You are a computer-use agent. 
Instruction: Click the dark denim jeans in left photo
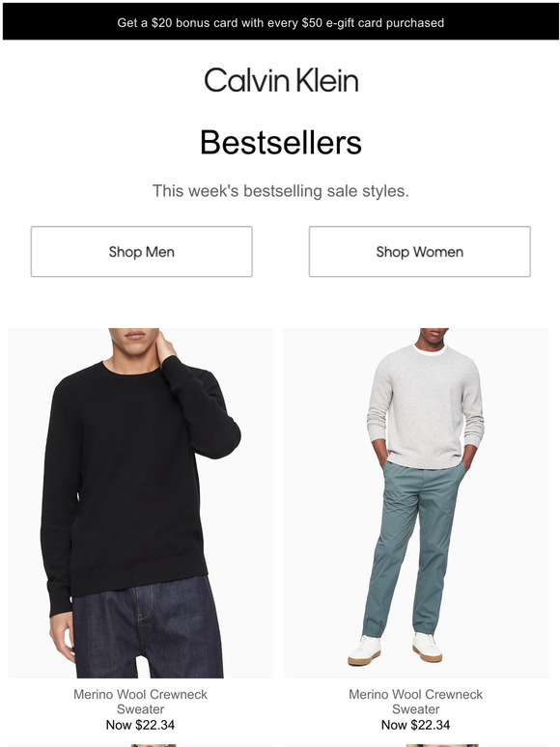coord(148,629)
